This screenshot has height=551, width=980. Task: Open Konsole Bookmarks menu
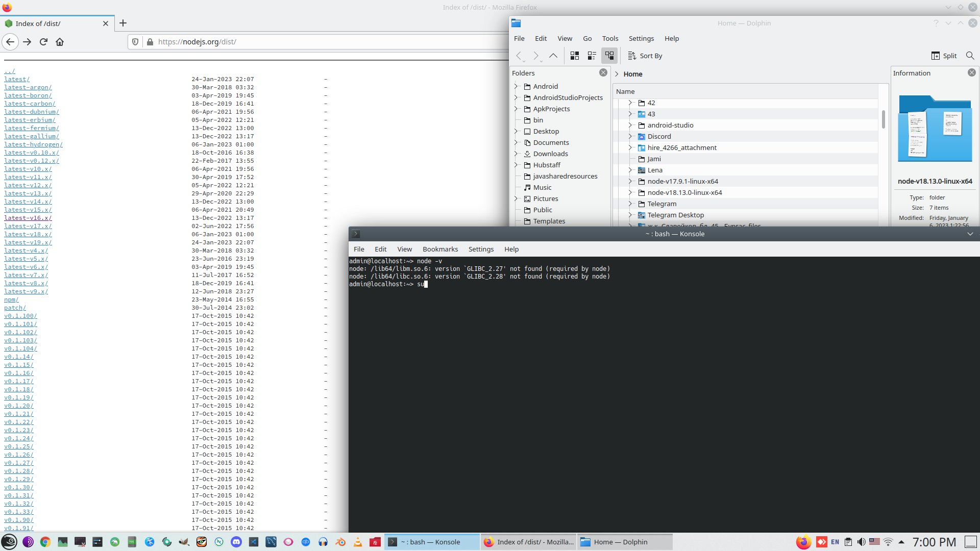pos(440,249)
